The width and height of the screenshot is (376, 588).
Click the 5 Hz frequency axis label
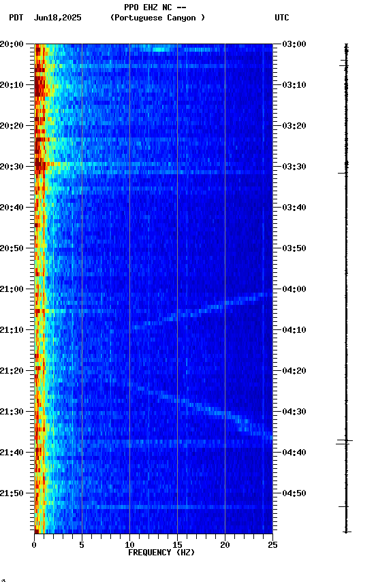82,545
